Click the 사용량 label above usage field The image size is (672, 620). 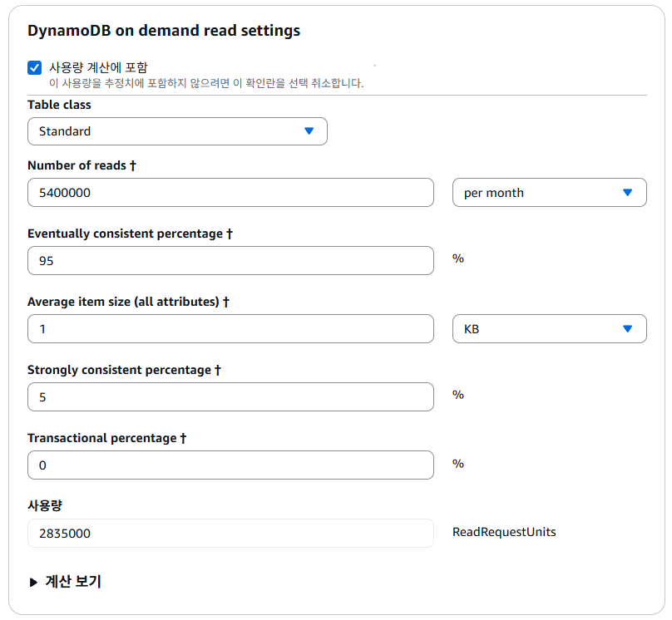coord(45,505)
